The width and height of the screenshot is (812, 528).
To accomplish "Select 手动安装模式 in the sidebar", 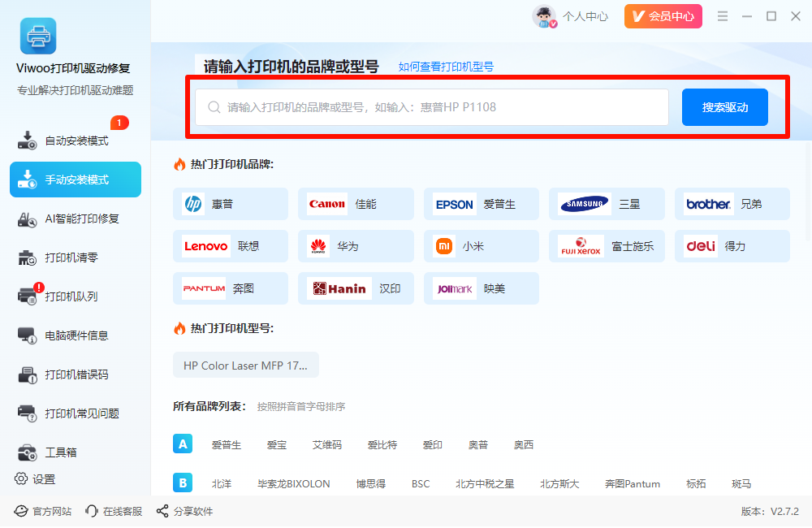I will tap(75, 180).
